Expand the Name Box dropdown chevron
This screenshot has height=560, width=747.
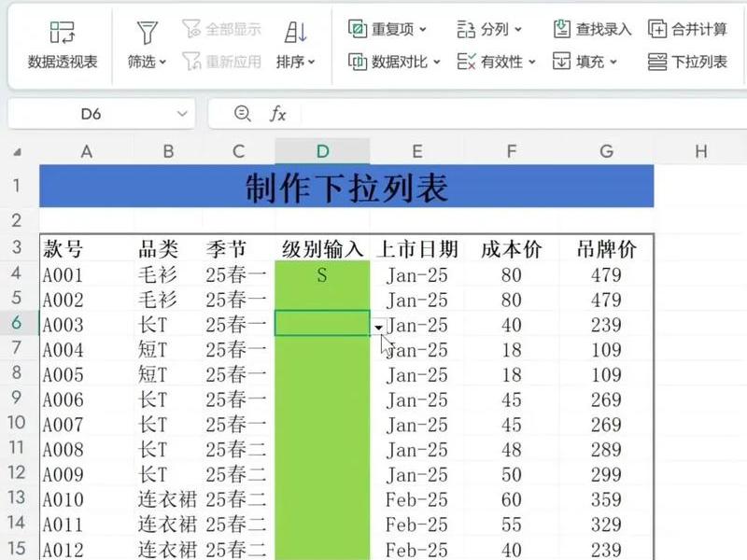click(182, 114)
